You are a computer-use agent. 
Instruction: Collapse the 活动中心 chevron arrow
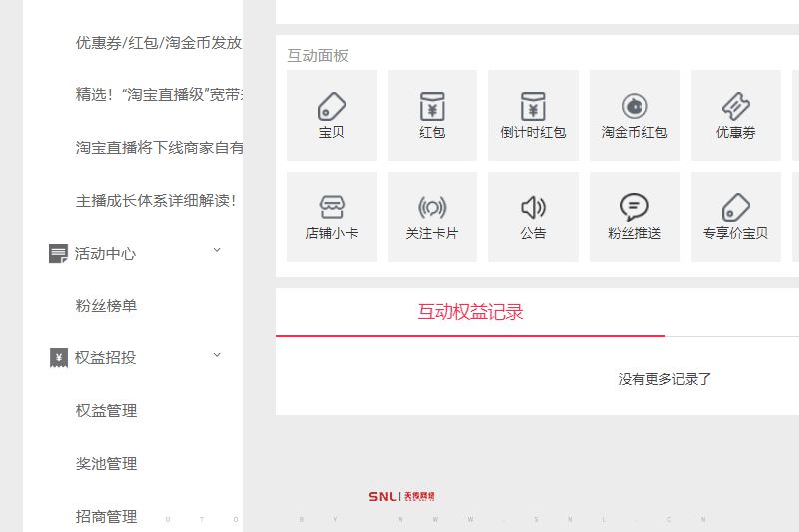tap(217, 250)
